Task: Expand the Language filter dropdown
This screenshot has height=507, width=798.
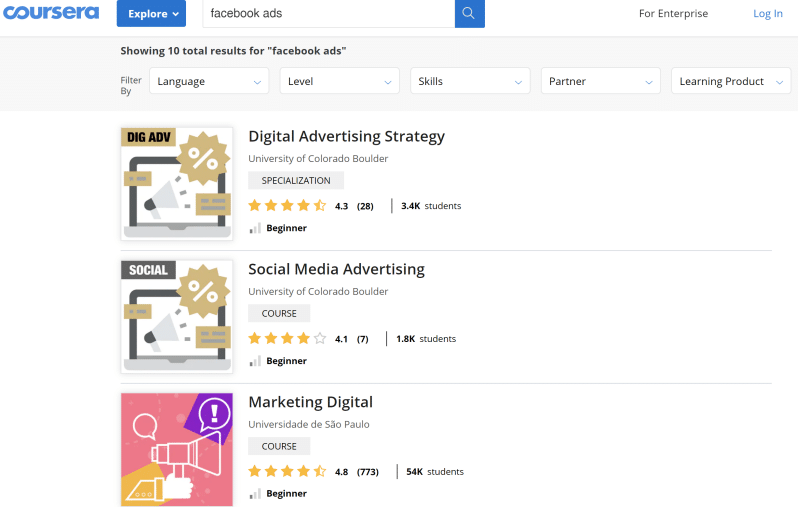Action: [x=209, y=81]
